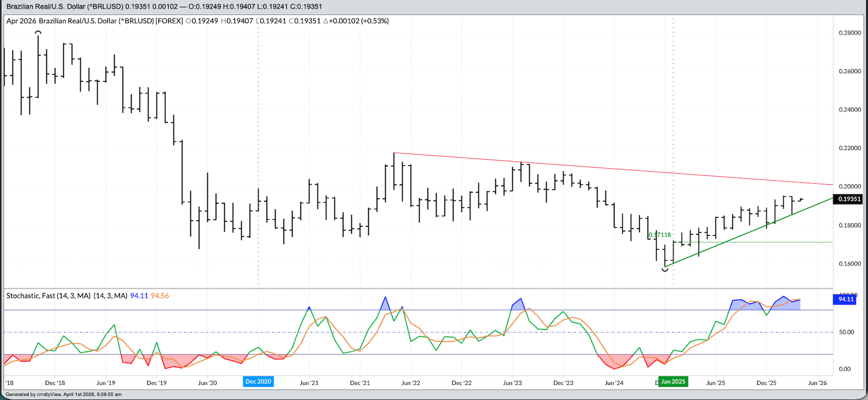
Task: Select the green Jan 2025 date marker
Action: tap(673, 382)
